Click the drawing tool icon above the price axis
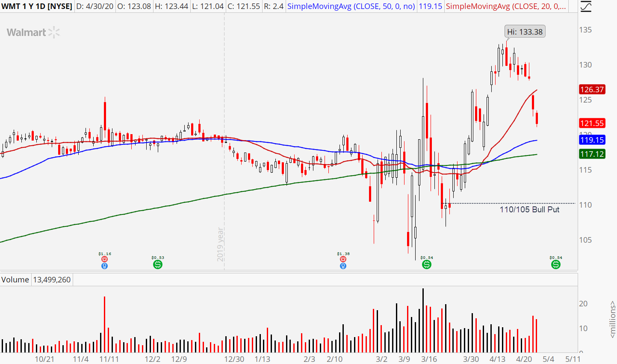Viewport: 617px width, 364px height. pyautogui.click(x=587, y=6)
